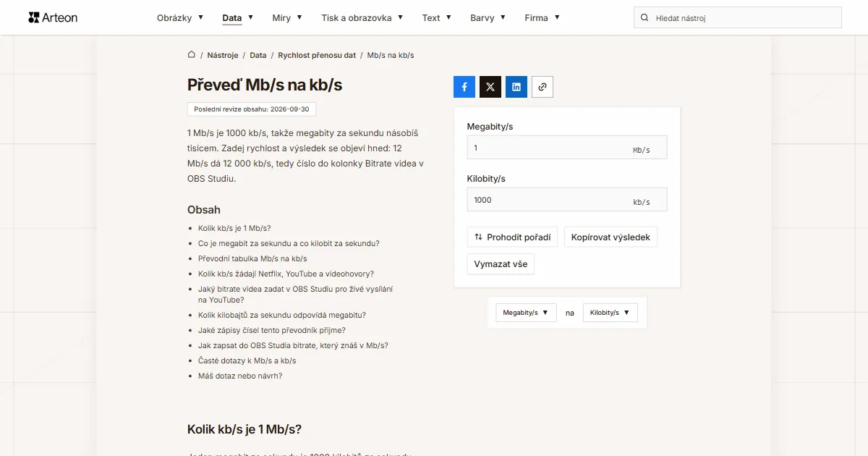Open the Obrázky menu
868x456 pixels.
pos(180,17)
